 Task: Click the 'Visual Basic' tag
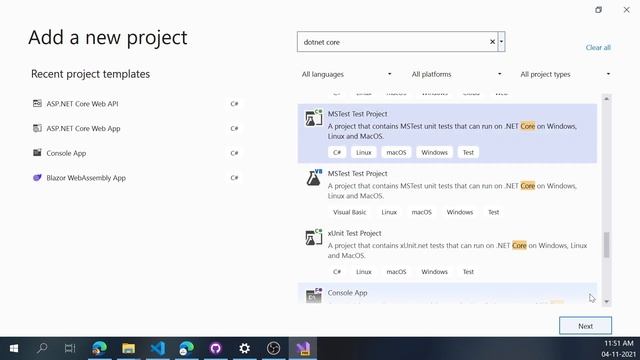point(349,212)
